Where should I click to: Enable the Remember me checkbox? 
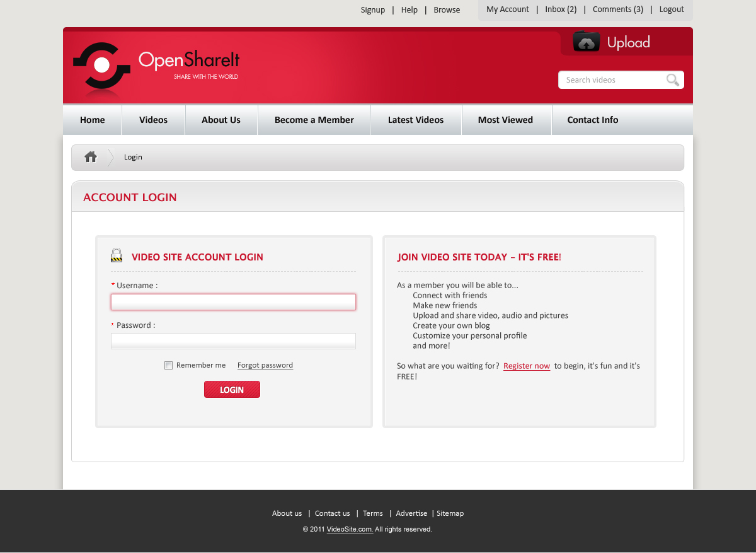click(168, 366)
